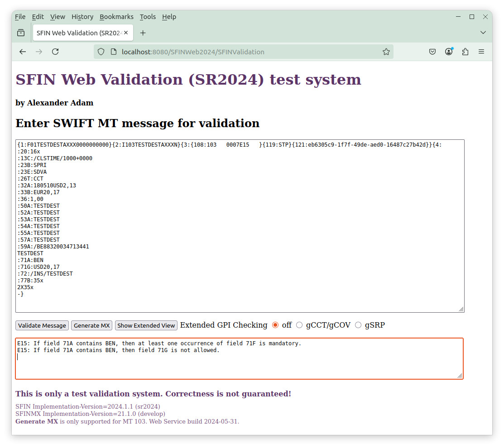The height and width of the screenshot is (448, 504).
Task: Open the File menu
Action: tap(20, 17)
